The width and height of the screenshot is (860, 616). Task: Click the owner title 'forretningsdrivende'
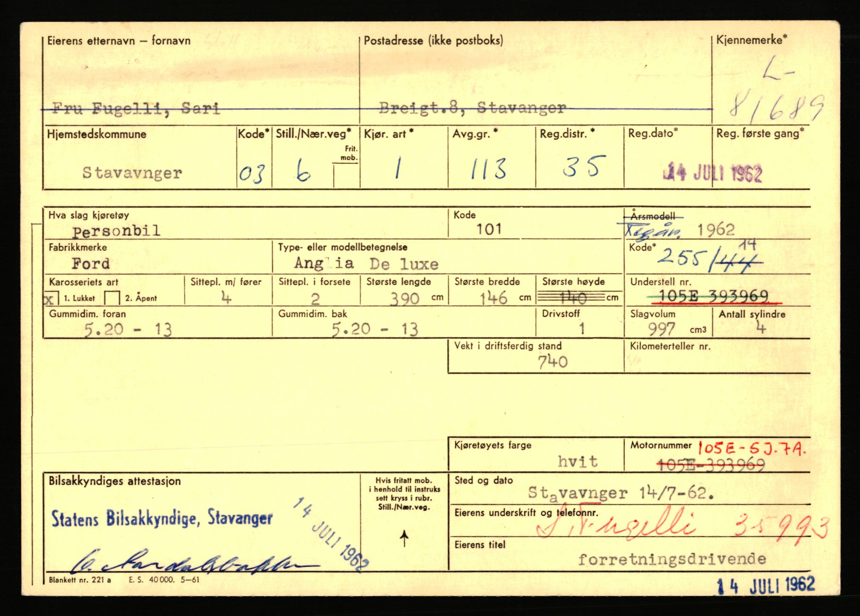pyautogui.click(x=672, y=559)
